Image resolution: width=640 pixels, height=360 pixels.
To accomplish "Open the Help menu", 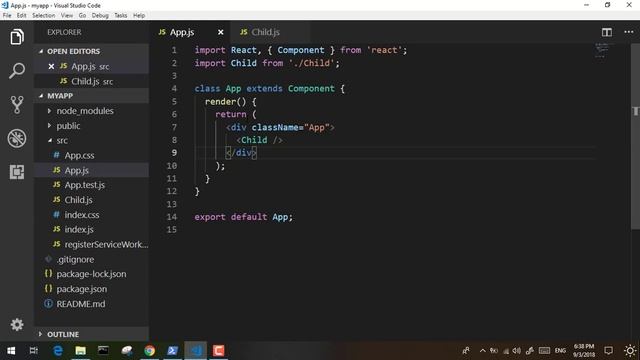I will coord(139,16).
